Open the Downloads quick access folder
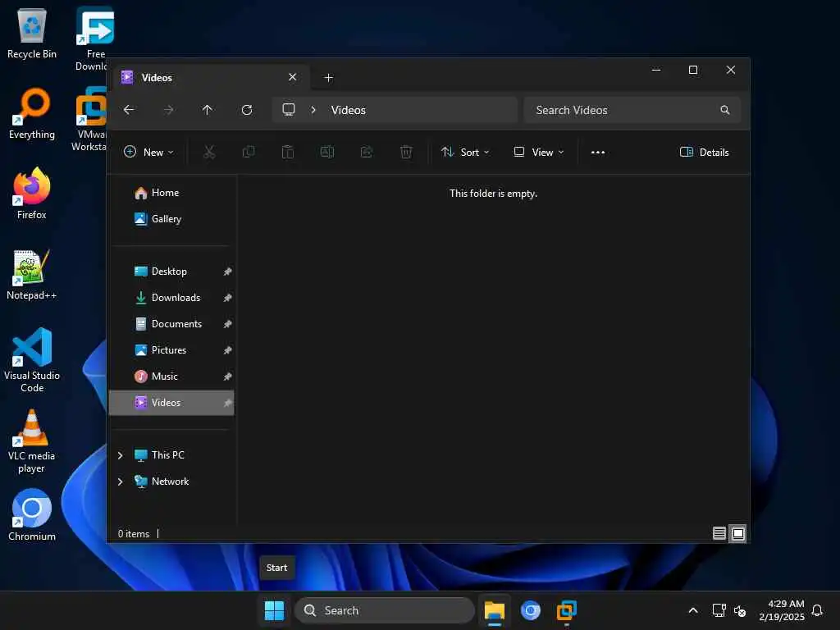The image size is (840, 630). click(171, 298)
